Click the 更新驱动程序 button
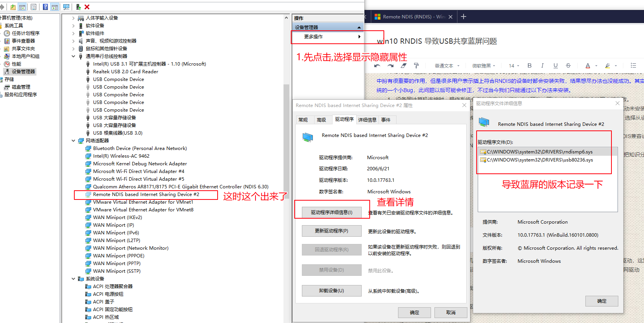 pos(331,231)
